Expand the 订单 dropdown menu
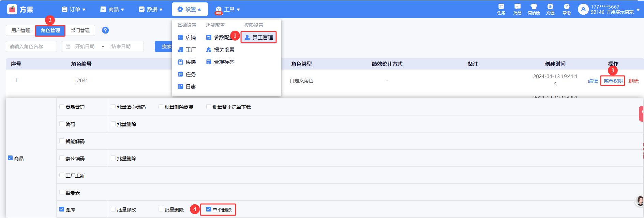The image size is (644, 218). pyautogui.click(x=73, y=9)
